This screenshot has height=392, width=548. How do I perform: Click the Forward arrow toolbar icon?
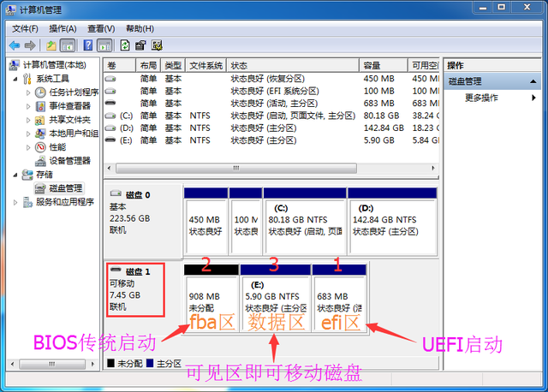click(x=31, y=45)
